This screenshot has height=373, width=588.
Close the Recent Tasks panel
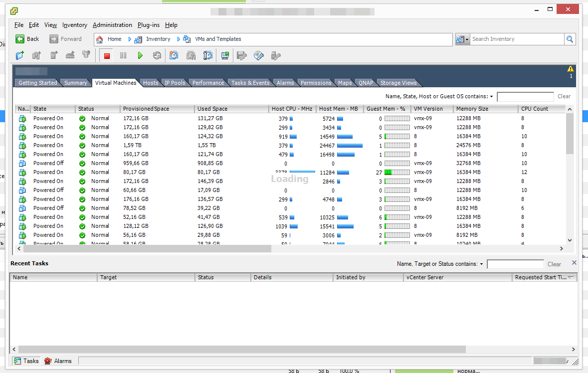click(574, 263)
